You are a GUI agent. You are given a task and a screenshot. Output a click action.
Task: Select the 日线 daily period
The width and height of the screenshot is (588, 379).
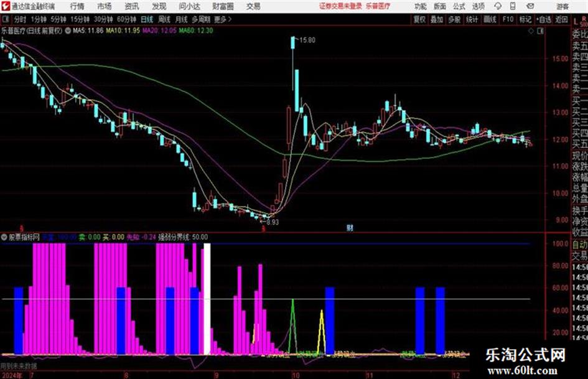147,19
